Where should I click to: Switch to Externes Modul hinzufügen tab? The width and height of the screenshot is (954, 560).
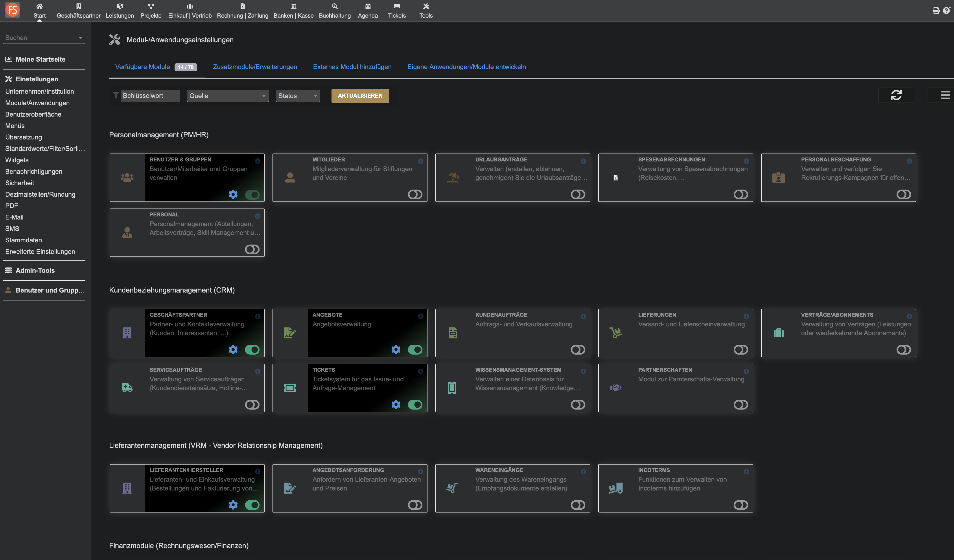pyautogui.click(x=352, y=67)
